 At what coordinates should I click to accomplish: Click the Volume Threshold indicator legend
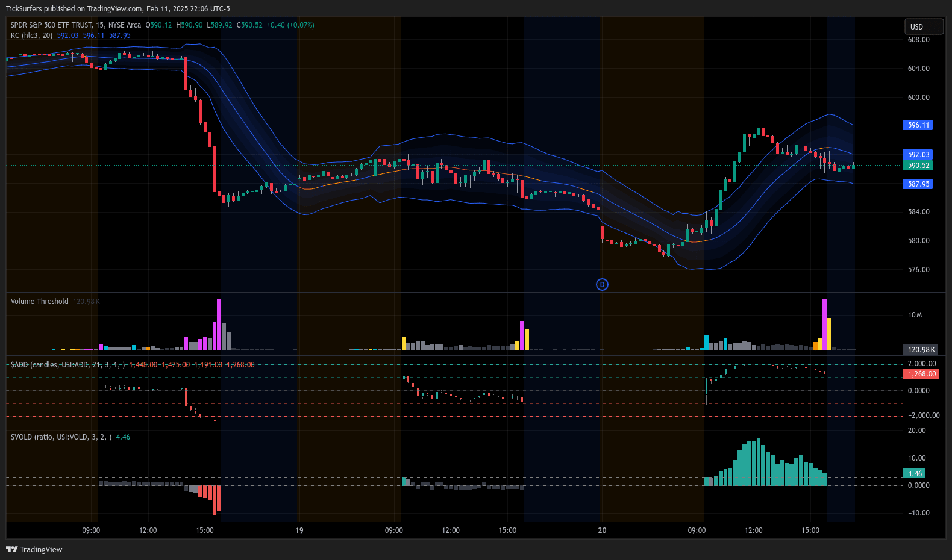[x=40, y=302]
